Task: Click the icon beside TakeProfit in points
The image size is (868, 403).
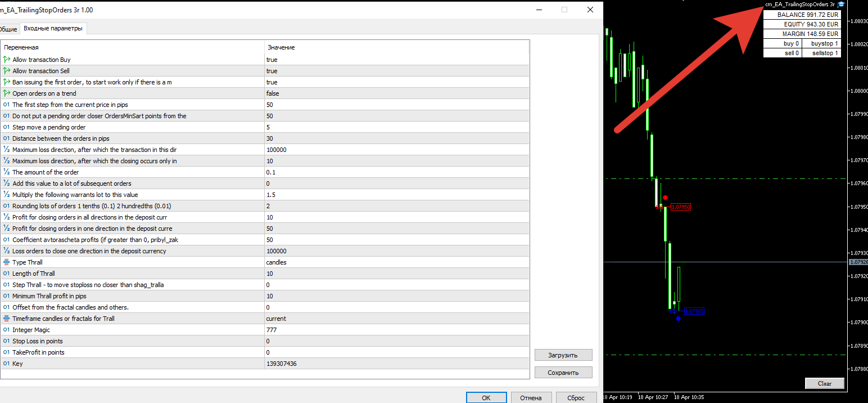Action: click(x=7, y=352)
